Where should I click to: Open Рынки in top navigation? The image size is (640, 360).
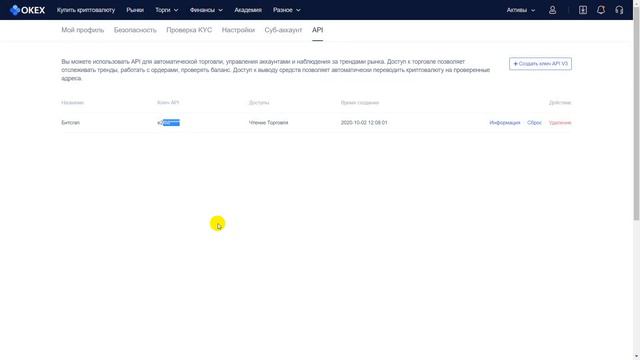(x=135, y=10)
